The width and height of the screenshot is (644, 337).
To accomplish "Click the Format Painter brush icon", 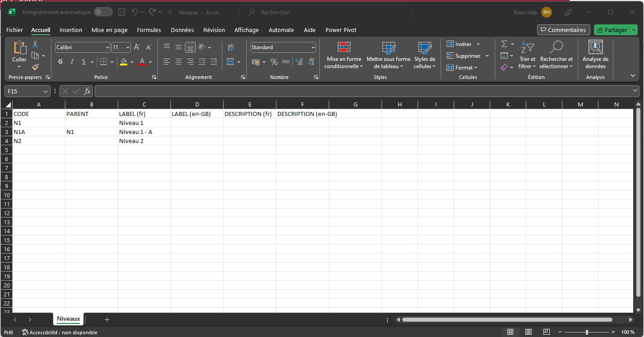I will coord(35,67).
